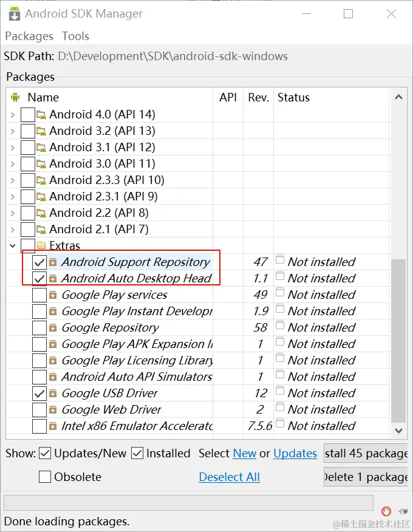Expand the Android 3.2 (API 13) node
The width and height of the screenshot is (413, 532).
point(13,131)
